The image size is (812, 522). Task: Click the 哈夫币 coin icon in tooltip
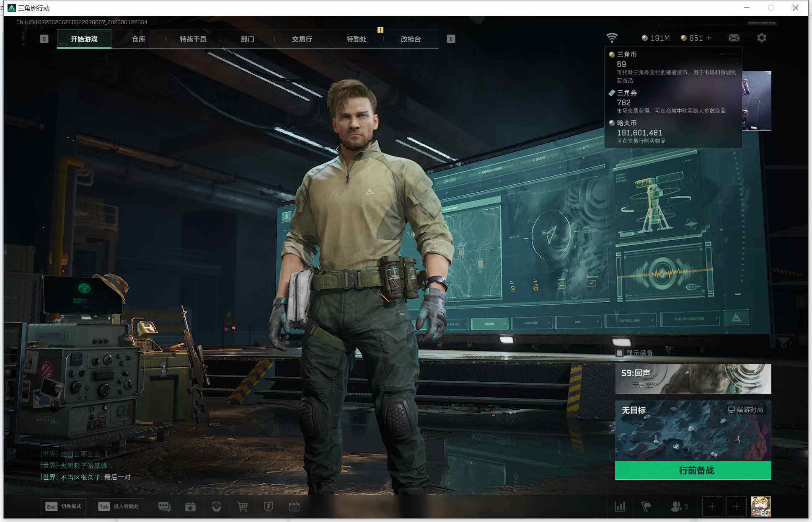[612, 123]
